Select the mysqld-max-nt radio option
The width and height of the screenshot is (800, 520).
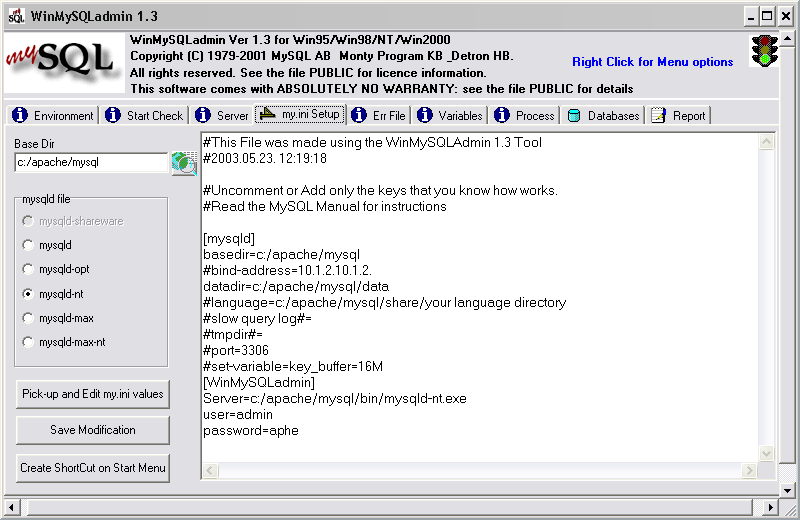pos(28,342)
